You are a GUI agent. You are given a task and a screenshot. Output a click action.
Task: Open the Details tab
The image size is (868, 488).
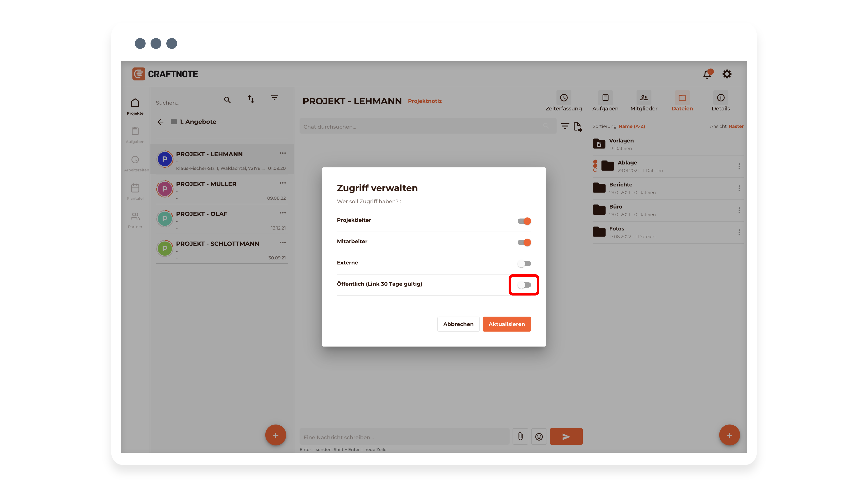click(720, 101)
